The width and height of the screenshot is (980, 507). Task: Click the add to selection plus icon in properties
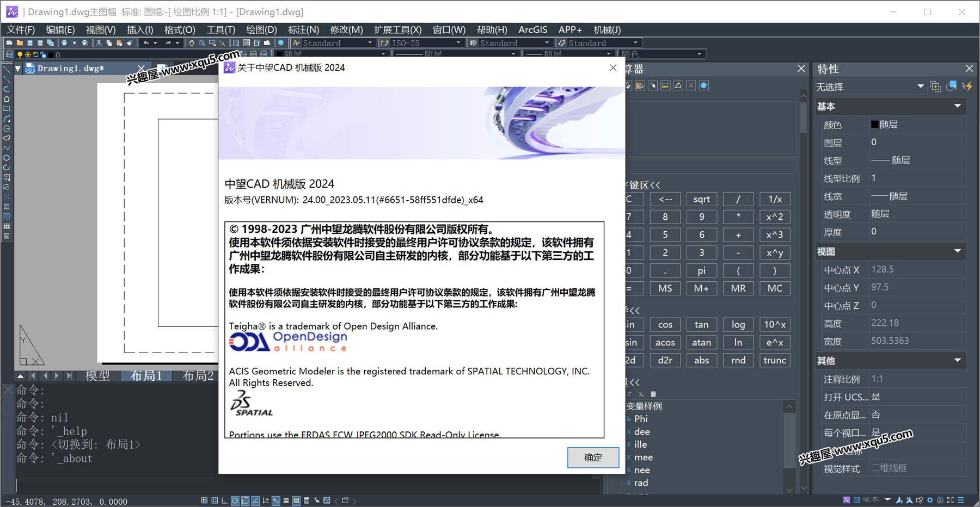click(935, 86)
